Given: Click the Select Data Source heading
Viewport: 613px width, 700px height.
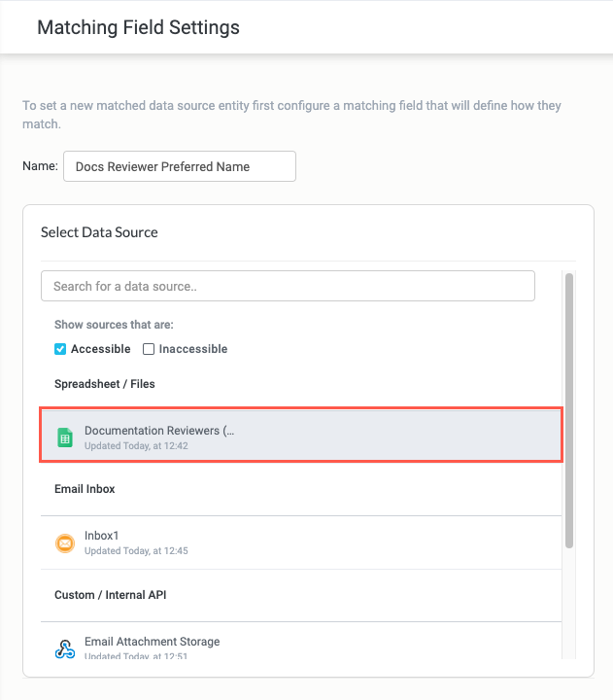Looking at the screenshot, I should point(99,232).
